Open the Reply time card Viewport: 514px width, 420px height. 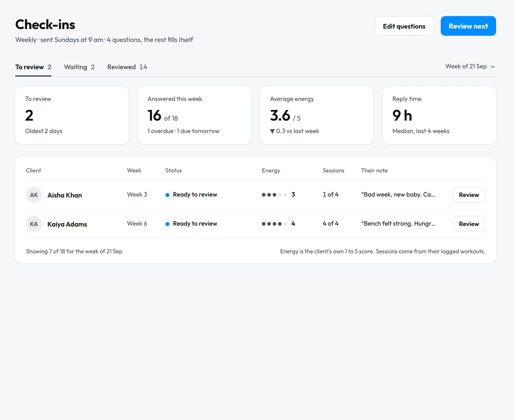tap(439, 115)
